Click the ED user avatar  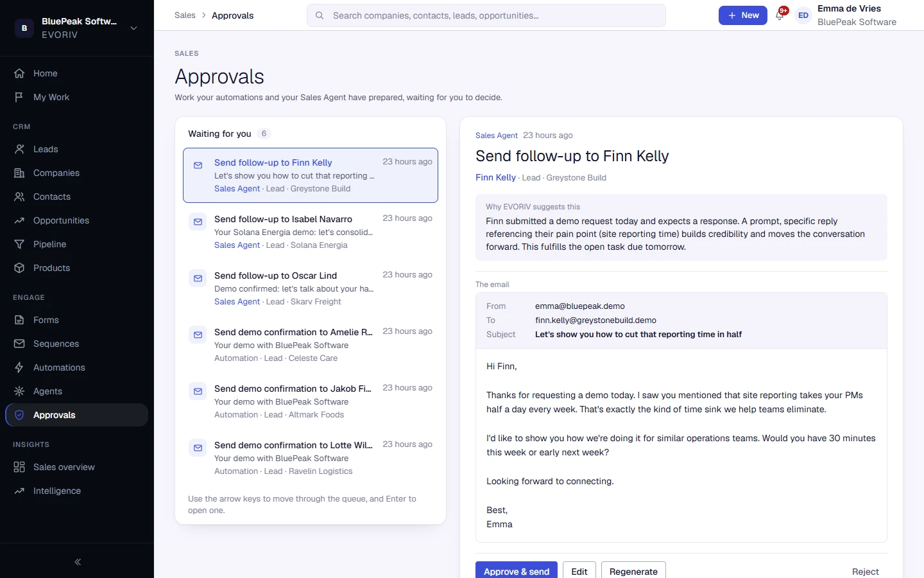[x=803, y=15]
